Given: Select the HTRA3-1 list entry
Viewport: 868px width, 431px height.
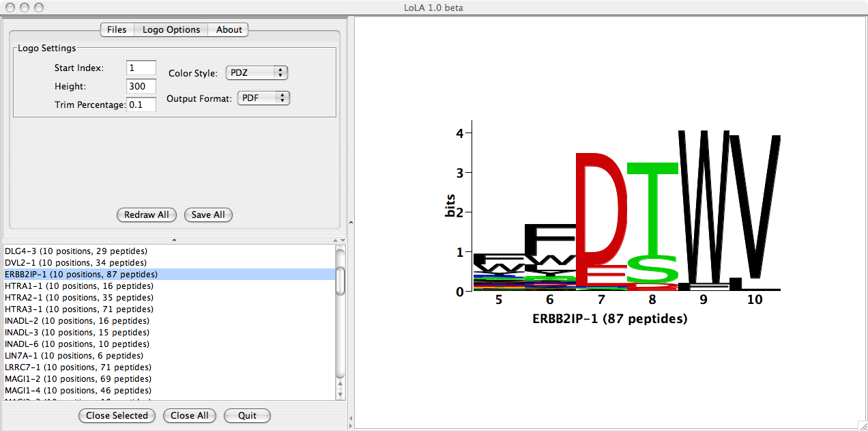Looking at the screenshot, I should pos(79,309).
